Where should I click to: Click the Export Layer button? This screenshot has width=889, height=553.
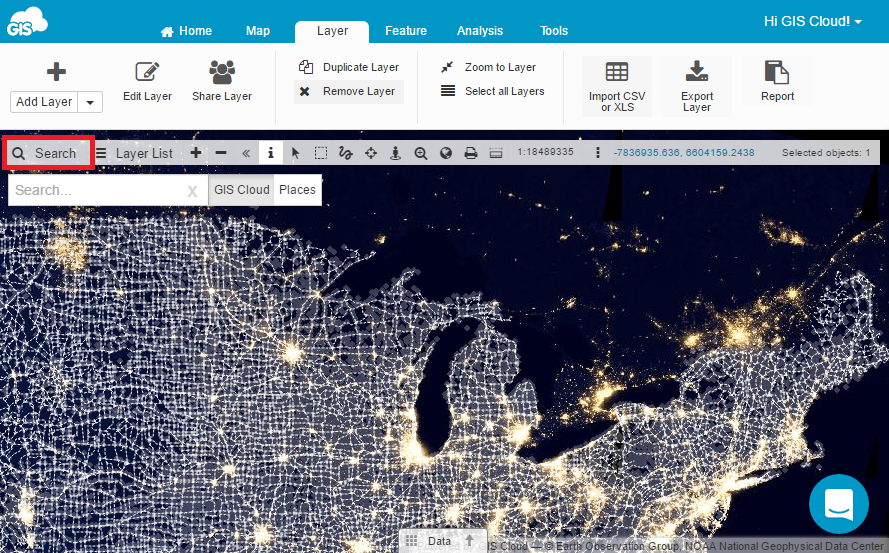[x=697, y=85]
